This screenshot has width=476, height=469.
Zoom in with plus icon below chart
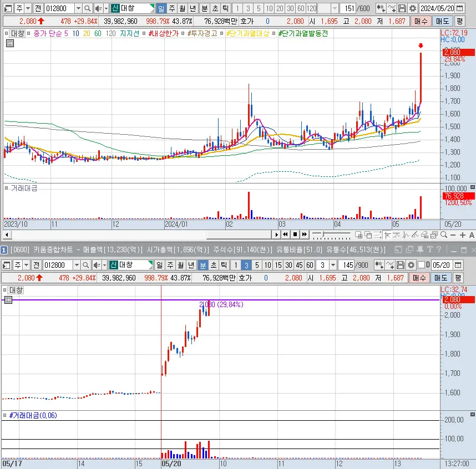pos(462,235)
